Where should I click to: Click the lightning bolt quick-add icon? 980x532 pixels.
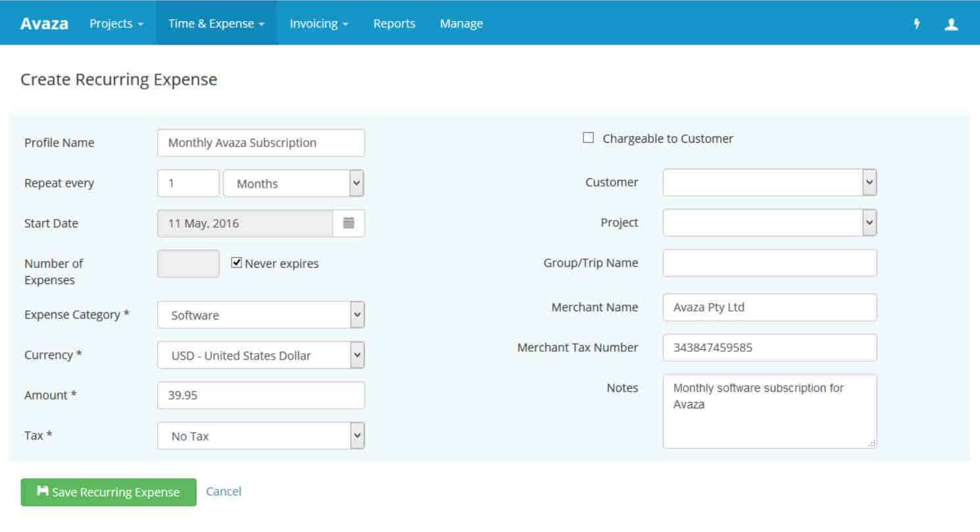(917, 24)
